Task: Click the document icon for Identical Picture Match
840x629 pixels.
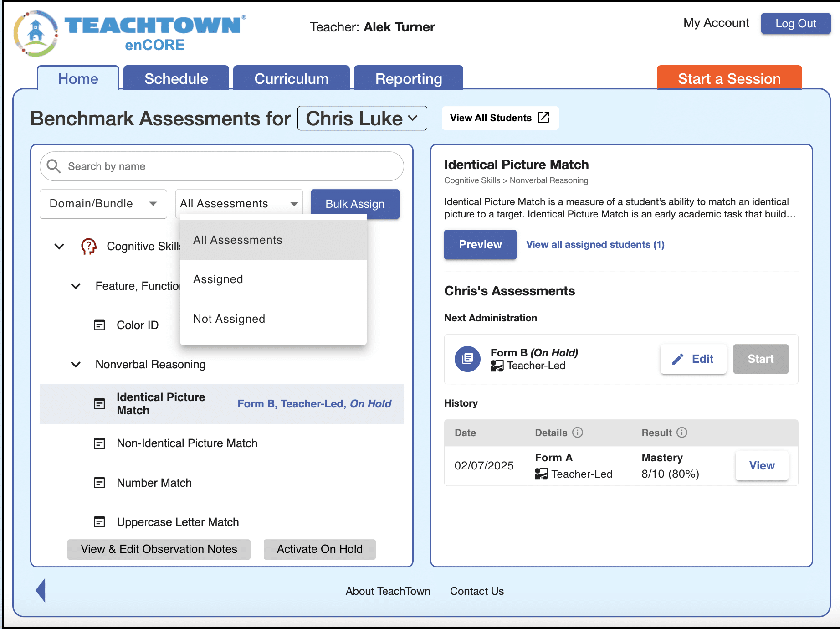Action: (100, 404)
